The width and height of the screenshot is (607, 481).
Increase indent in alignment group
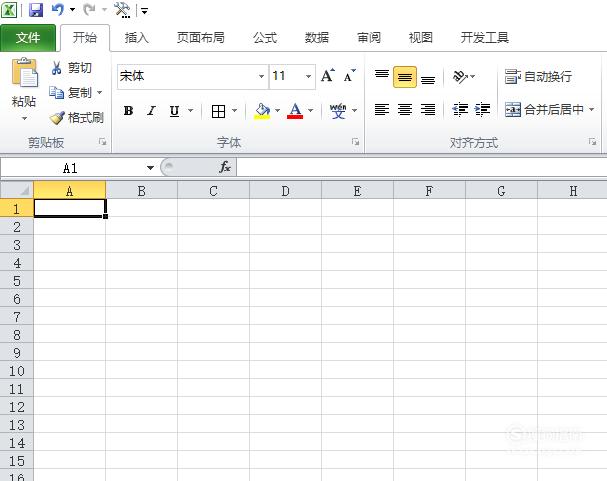[482, 110]
